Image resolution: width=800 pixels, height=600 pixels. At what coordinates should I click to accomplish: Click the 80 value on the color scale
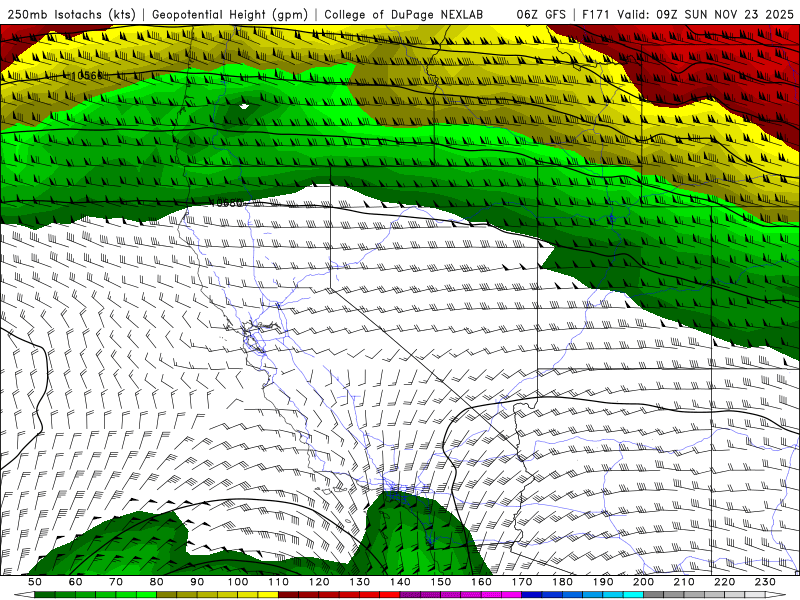tap(157, 582)
